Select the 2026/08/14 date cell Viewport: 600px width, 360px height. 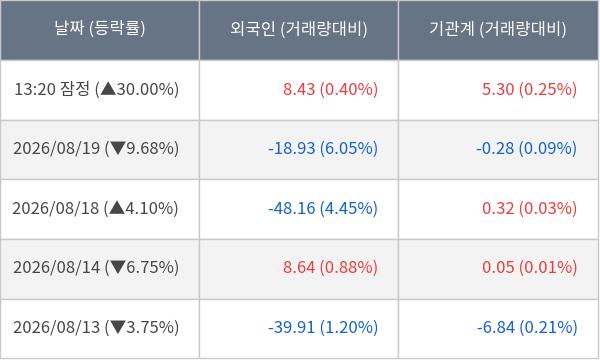click(100, 269)
